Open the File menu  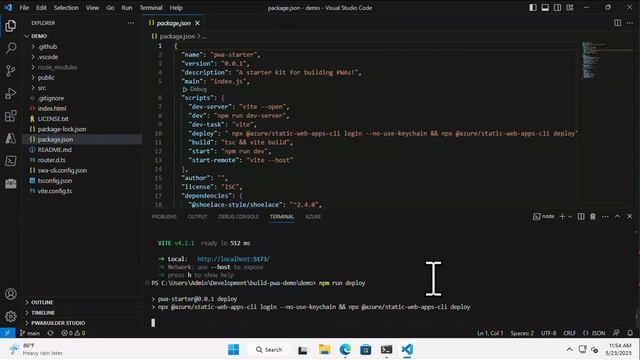point(24,7)
